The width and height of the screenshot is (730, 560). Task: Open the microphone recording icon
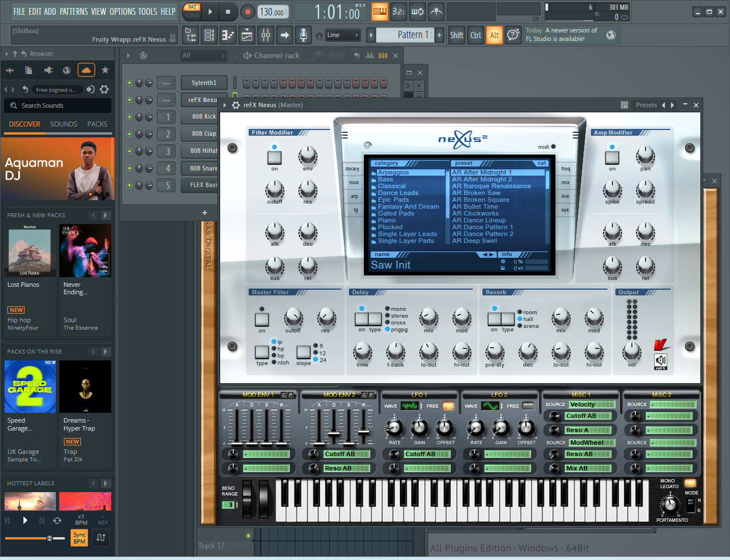(x=303, y=35)
